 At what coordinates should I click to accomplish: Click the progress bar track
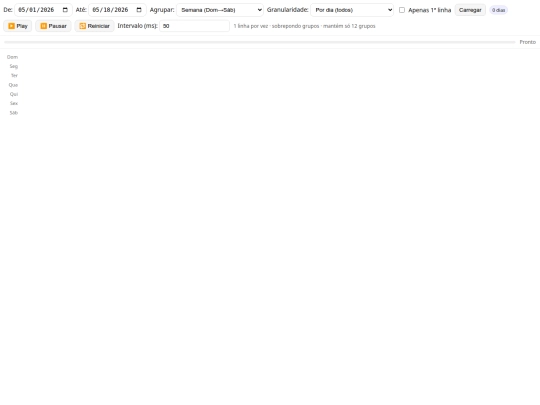[x=260, y=42]
